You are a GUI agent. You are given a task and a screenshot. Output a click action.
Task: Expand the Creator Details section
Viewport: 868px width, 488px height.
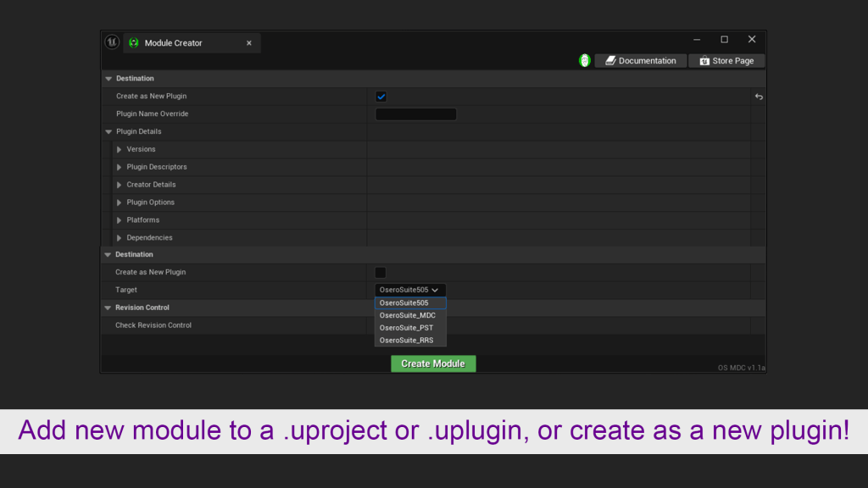point(120,185)
